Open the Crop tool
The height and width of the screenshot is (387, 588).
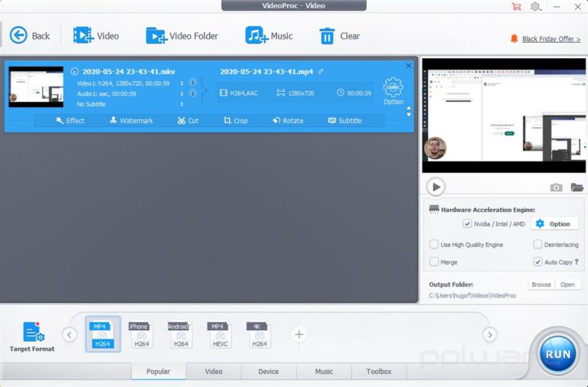(236, 121)
